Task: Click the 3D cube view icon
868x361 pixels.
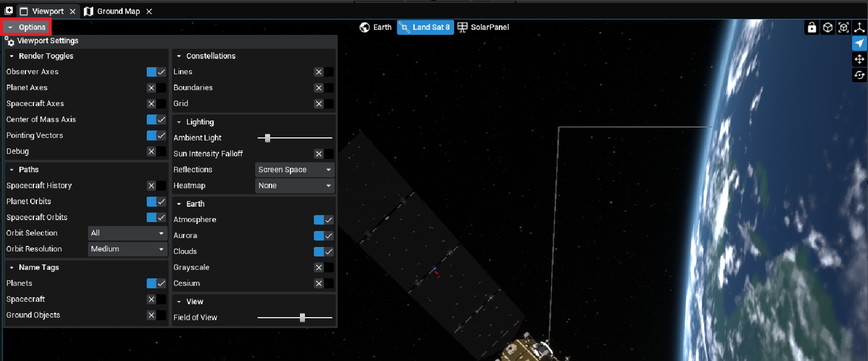Action: (x=828, y=27)
